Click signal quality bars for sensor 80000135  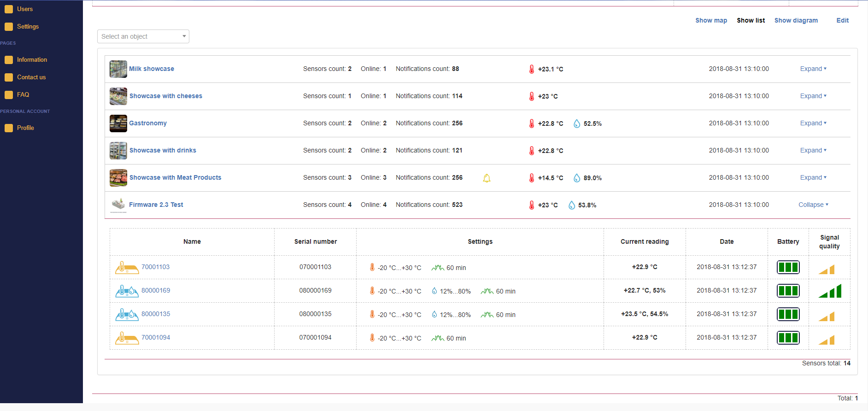pyautogui.click(x=827, y=316)
